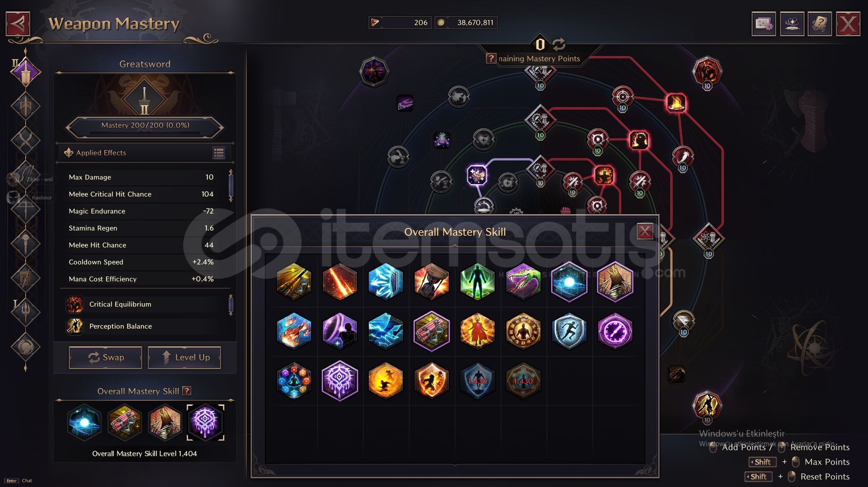The image size is (868, 487).
Task: Select the highlighted campfire node in tree
Action: point(676,103)
